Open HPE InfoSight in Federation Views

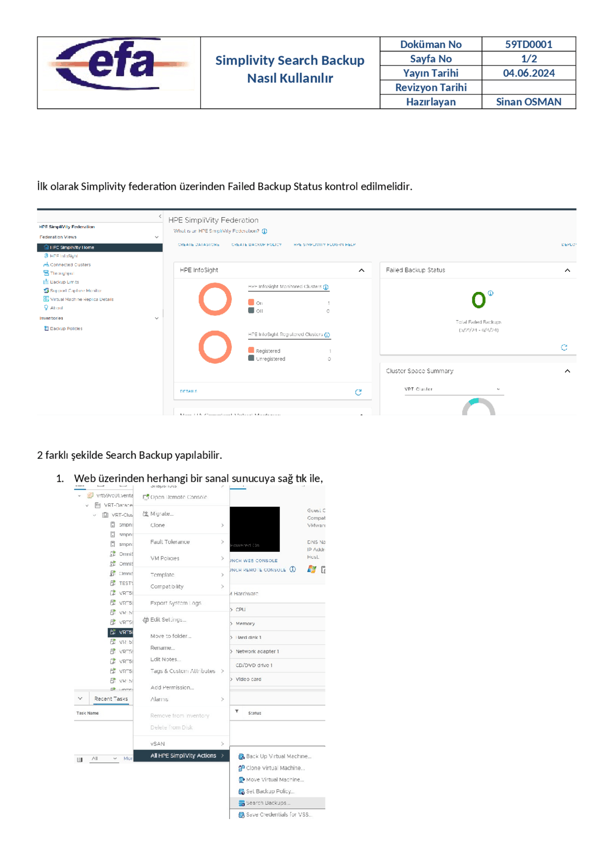(64, 256)
